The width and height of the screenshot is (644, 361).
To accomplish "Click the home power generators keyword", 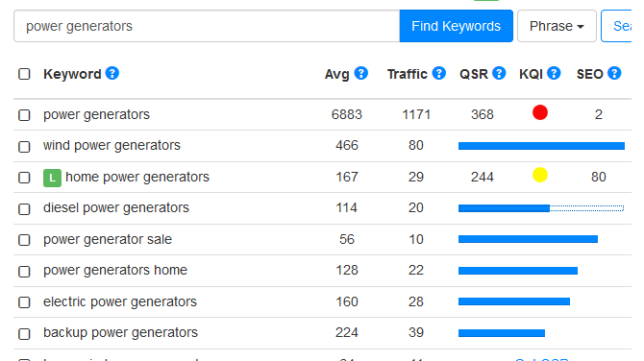I will click(137, 177).
